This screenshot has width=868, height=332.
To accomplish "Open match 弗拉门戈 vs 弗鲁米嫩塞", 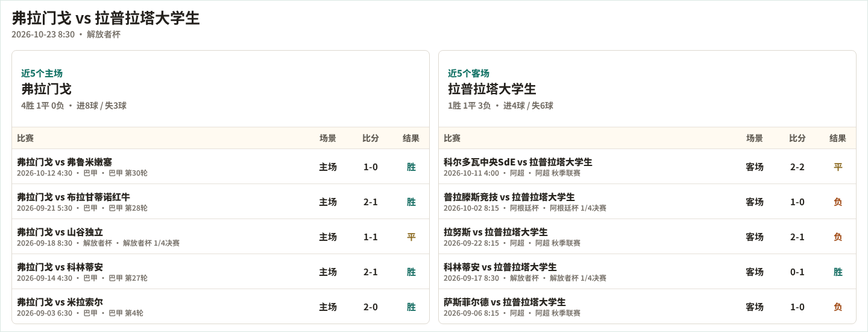I will pos(64,162).
